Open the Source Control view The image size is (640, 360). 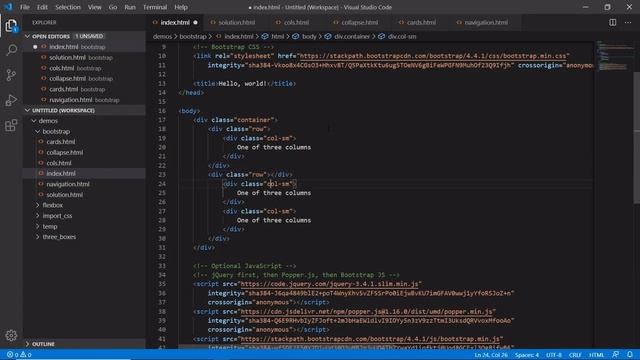point(11,75)
